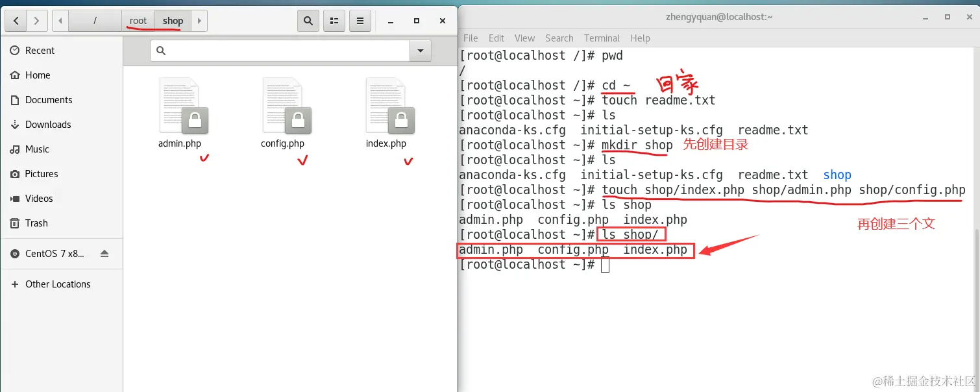Open the file manager hamburger menu
Screen dimensions: 980x392
point(360,21)
